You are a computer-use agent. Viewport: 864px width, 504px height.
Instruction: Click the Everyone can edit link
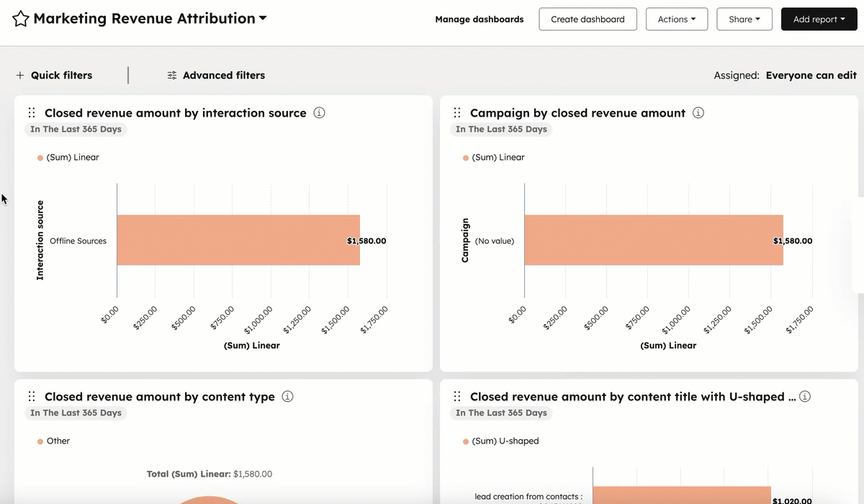(811, 75)
